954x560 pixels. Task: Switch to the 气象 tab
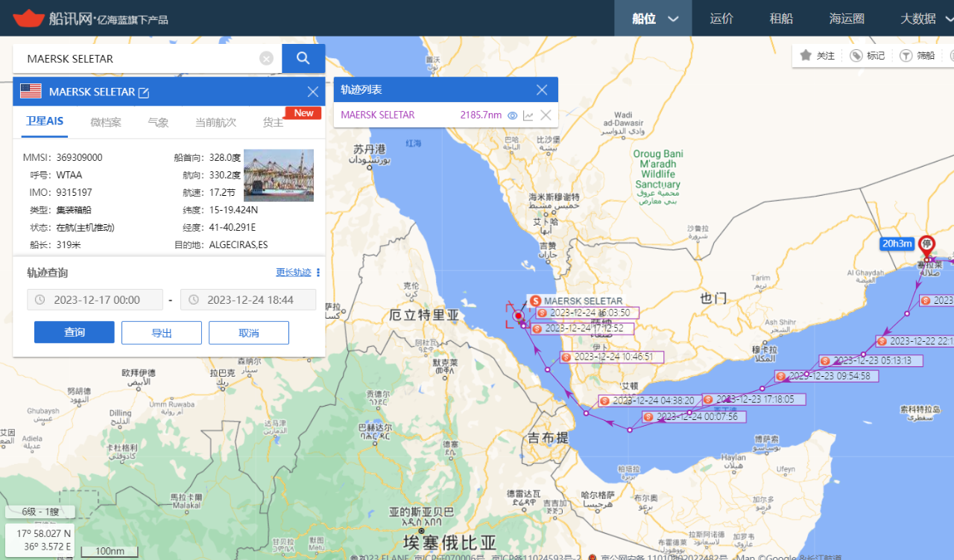pos(158,122)
